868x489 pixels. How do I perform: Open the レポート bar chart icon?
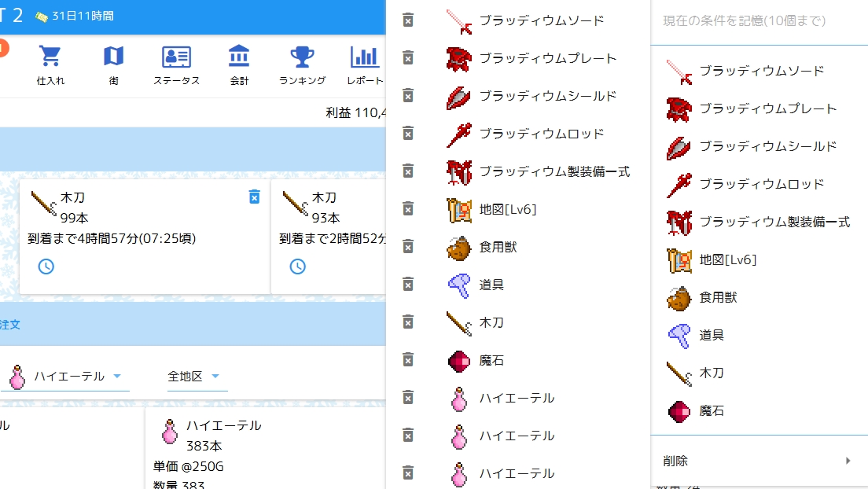(364, 57)
